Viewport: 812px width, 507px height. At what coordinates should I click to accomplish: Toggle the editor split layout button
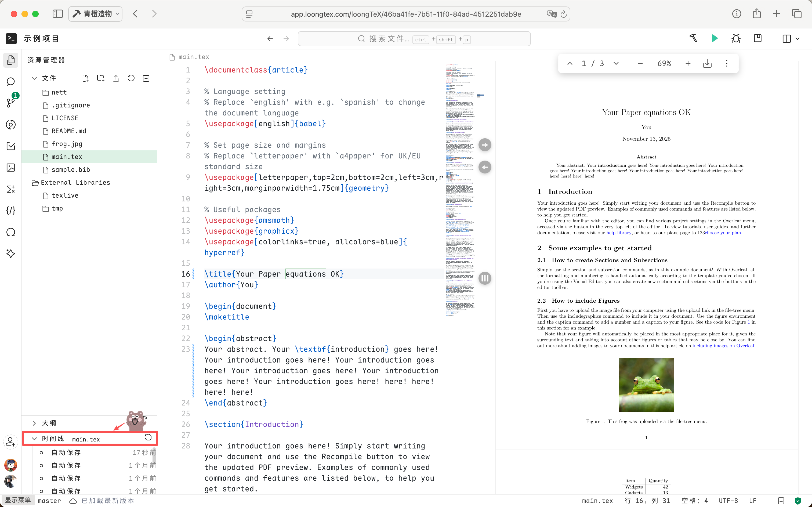pyautogui.click(x=786, y=39)
